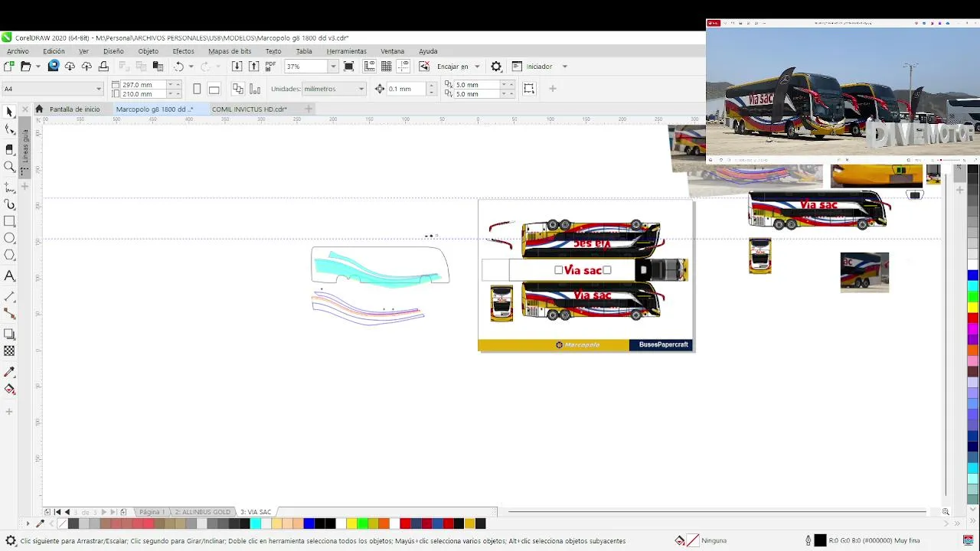Toggle Show guidelines button

click(403, 67)
